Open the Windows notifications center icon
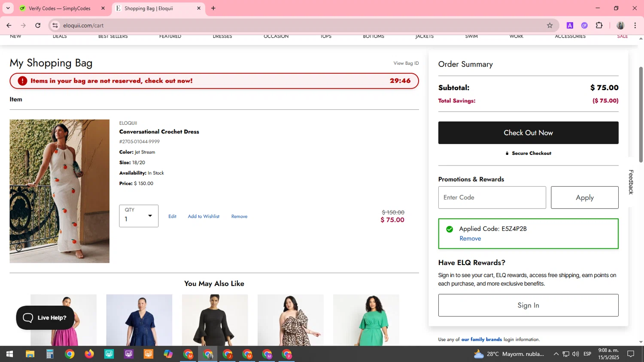The image size is (644, 362). pyautogui.click(x=631, y=354)
